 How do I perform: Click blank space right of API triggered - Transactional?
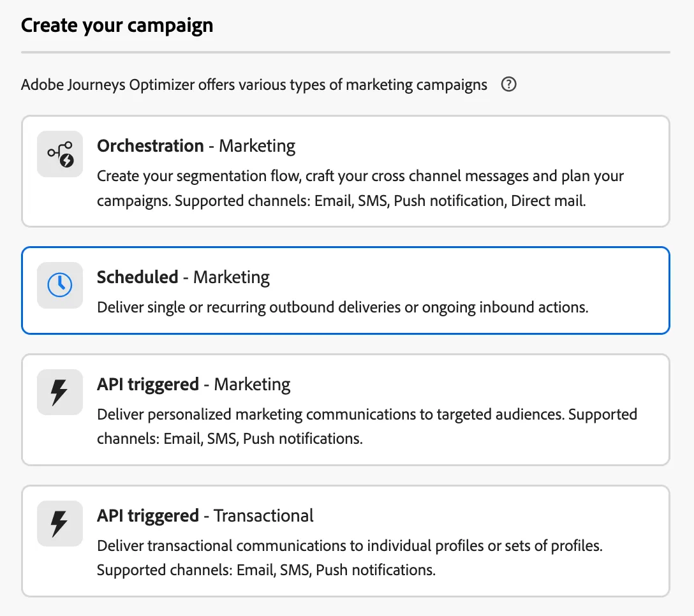(487, 516)
